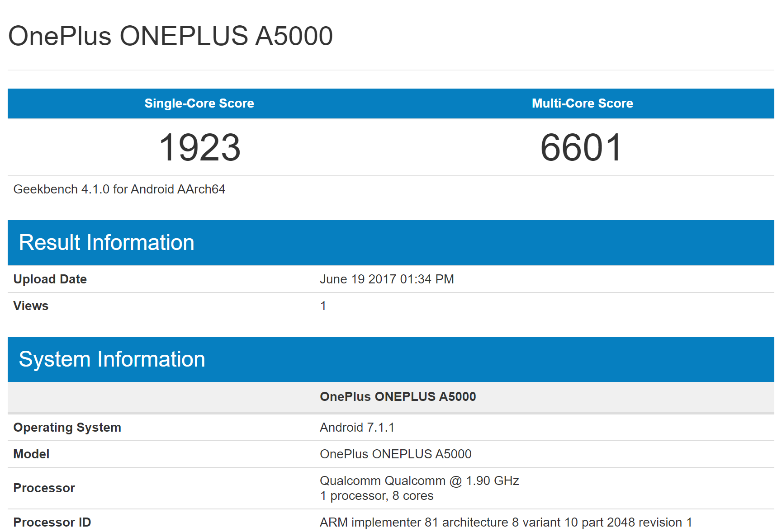This screenshot has width=782, height=532.
Task: Click the Operating System label
Action: pos(67,428)
